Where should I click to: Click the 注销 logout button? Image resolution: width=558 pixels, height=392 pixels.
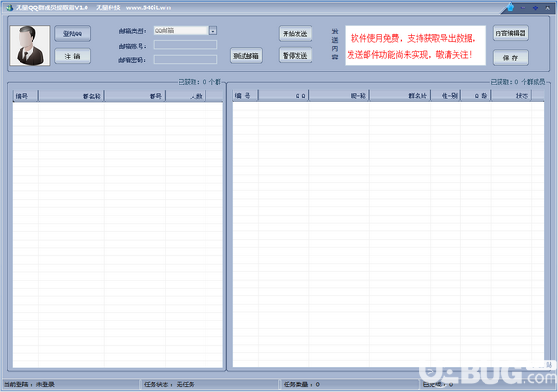(x=73, y=57)
